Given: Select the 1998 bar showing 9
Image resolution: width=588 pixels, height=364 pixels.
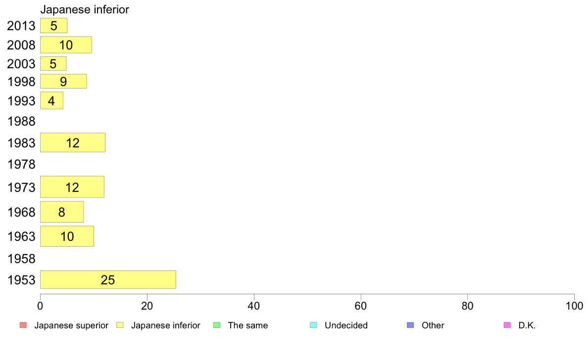Looking at the screenshot, I should 63,81.
